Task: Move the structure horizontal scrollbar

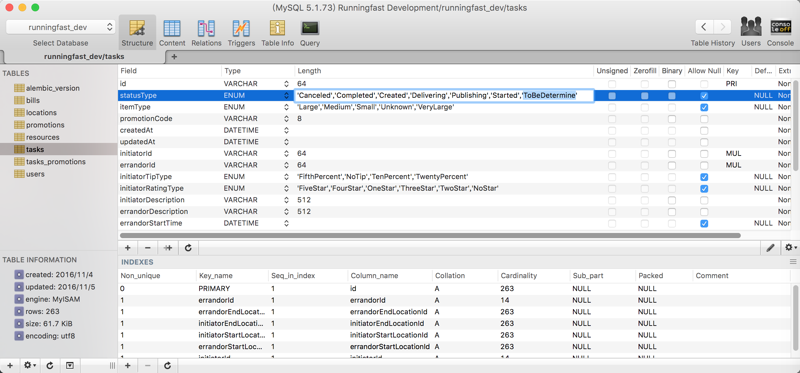Action: [x=430, y=236]
